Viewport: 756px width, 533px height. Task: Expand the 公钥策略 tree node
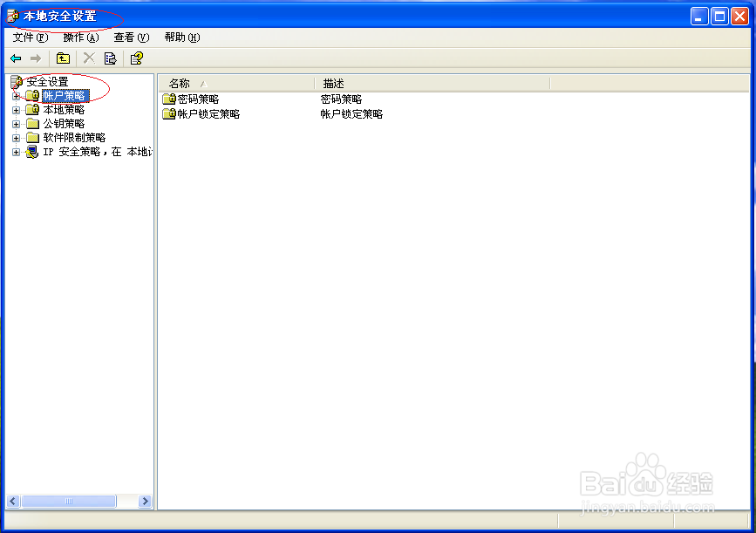click(16, 124)
